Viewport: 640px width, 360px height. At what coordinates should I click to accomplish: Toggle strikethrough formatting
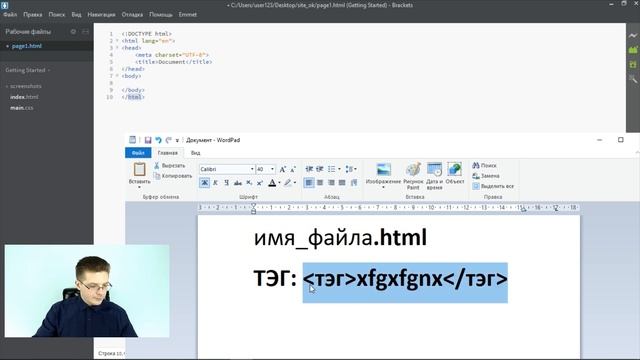pos(238,183)
